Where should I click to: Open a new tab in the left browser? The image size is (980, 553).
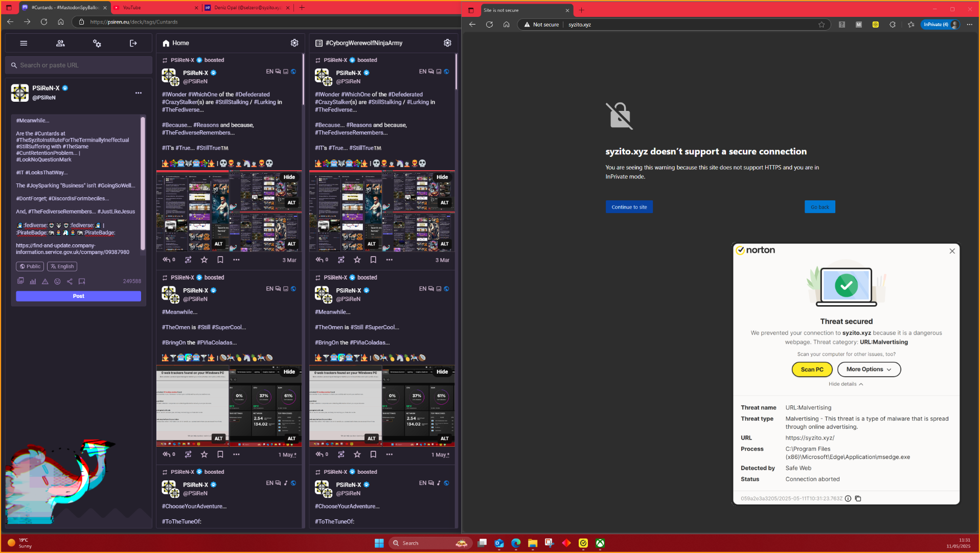[302, 8]
